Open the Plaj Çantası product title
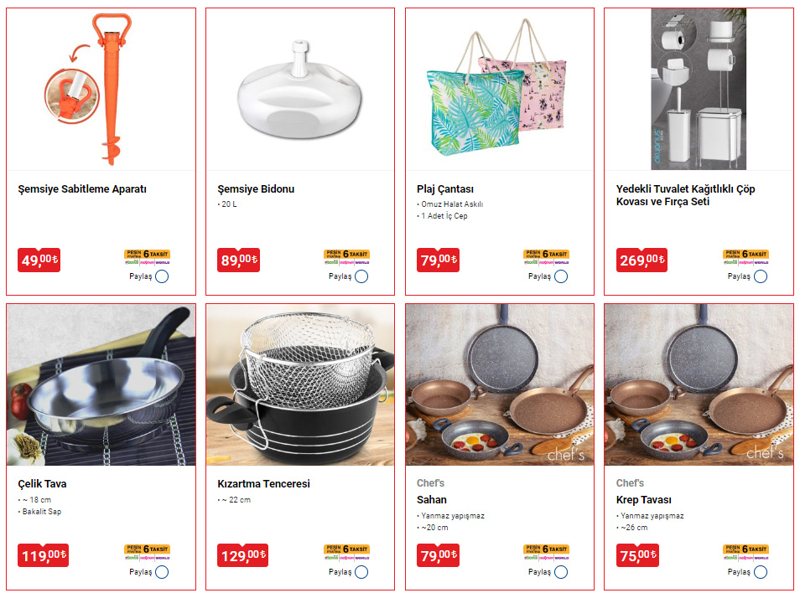 click(x=445, y=189)
